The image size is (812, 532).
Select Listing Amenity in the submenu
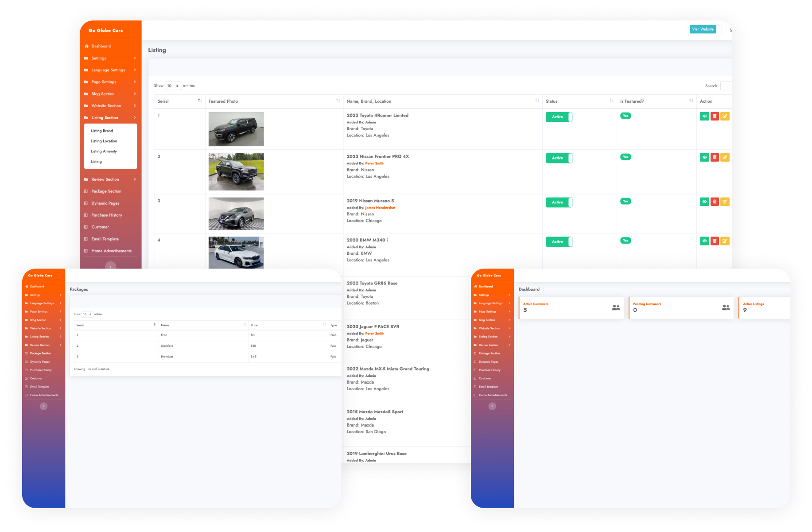[x=104, y=151]
